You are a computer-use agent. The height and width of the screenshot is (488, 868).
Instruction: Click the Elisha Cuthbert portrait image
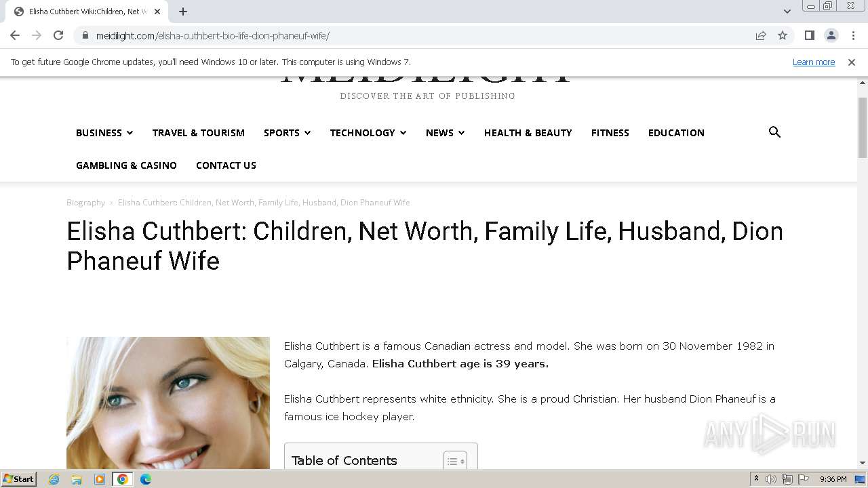168,403
